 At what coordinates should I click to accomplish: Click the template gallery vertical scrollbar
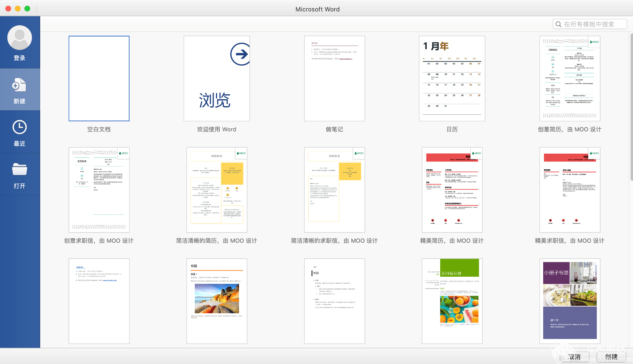pos(631,107)
